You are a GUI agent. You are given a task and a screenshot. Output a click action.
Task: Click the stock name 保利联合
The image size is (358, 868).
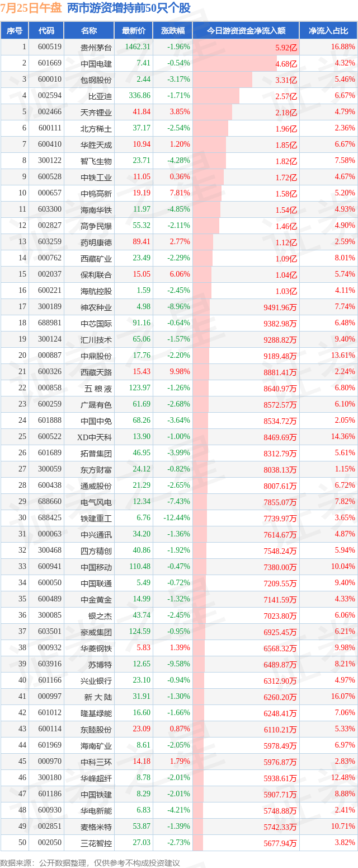tap(96, 274)
